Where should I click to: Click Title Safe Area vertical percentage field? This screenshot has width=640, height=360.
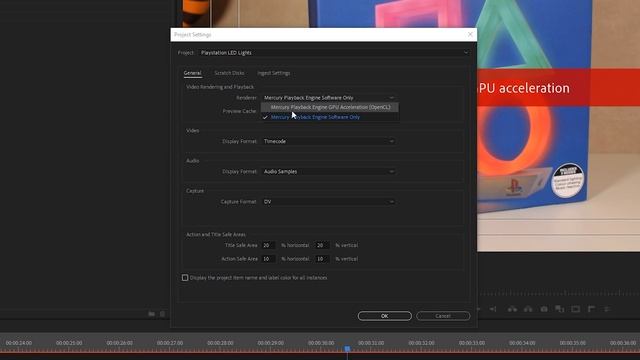click(x=322, y=245)
